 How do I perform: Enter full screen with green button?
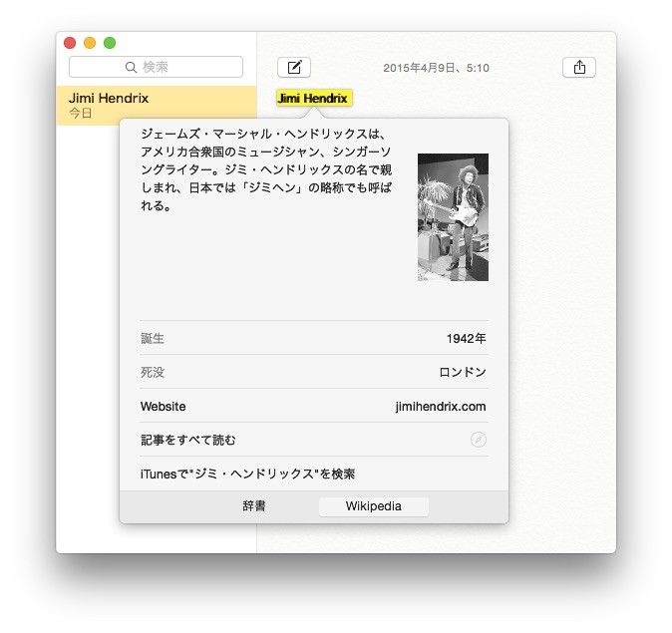[x=110, y=43]
